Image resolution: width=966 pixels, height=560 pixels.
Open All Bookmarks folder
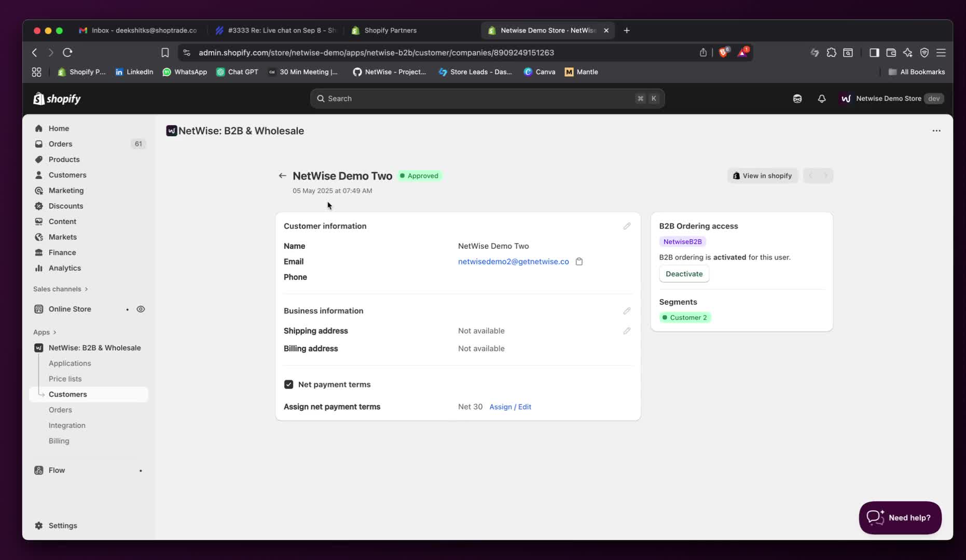pyautogui.click(x=916, y=72)
